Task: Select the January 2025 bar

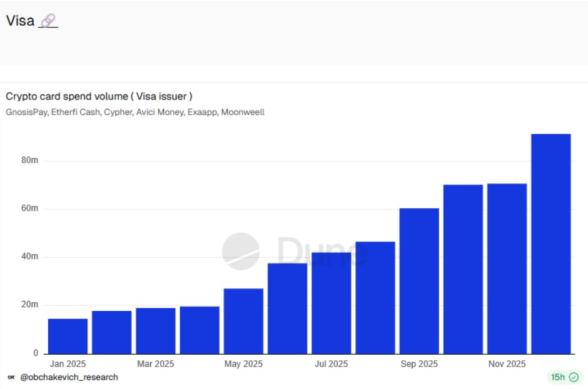Action: [x=68, y=336]
